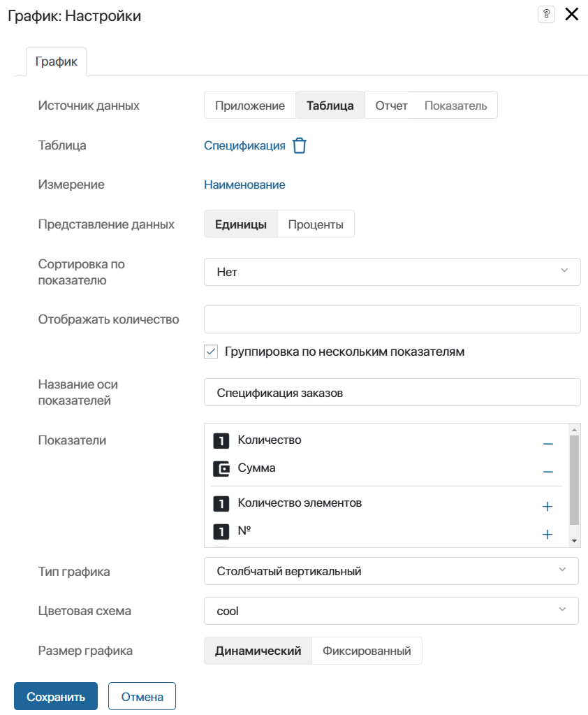The height and width of the screenshot is (715, 588).
Task: Choose Отчет as data source
Action: tap(391, 106)
